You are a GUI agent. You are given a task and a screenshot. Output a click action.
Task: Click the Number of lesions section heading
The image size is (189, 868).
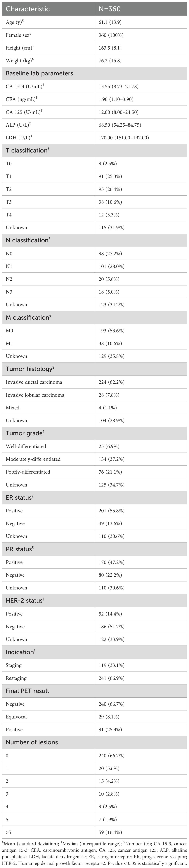32,742
